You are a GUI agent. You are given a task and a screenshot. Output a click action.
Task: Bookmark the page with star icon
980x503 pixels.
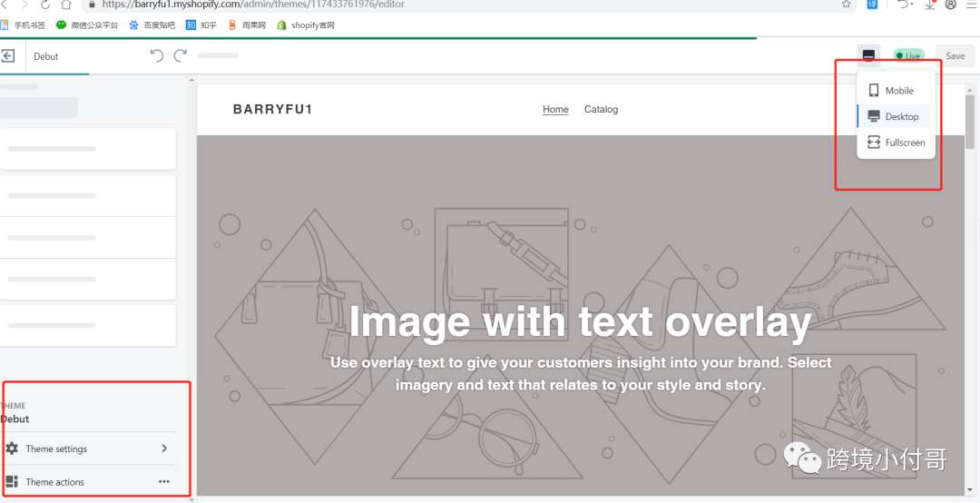click(x=847, y=5)
